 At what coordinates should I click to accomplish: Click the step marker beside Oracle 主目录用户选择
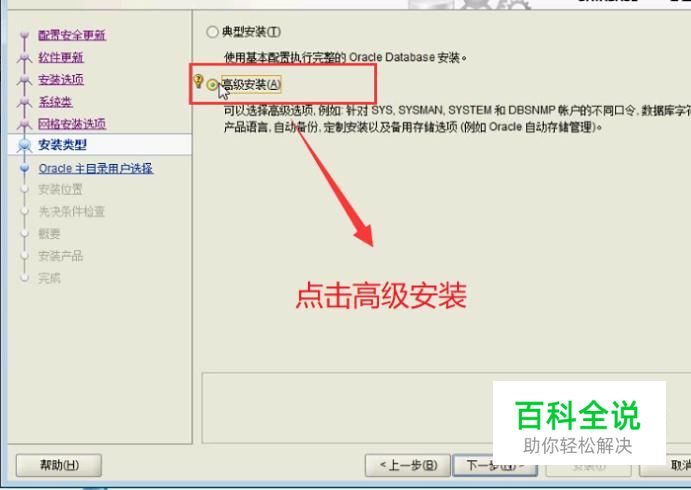point(25,168)
